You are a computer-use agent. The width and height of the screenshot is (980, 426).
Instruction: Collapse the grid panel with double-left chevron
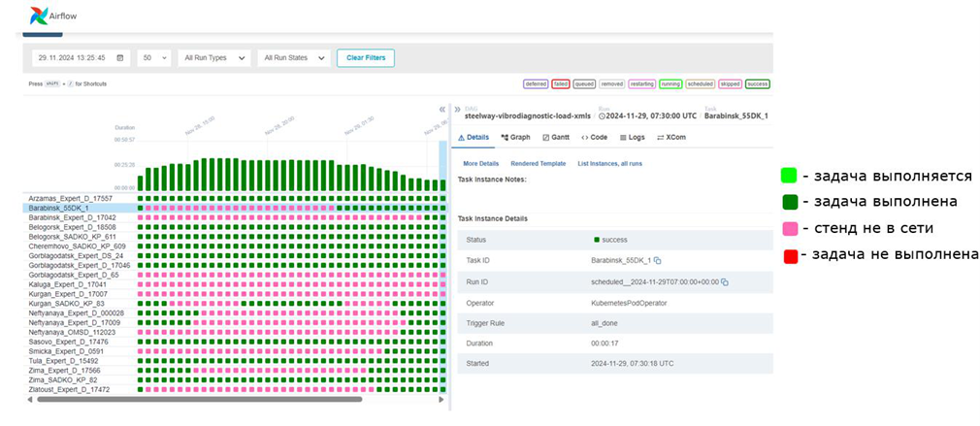[x=442, y=110]
